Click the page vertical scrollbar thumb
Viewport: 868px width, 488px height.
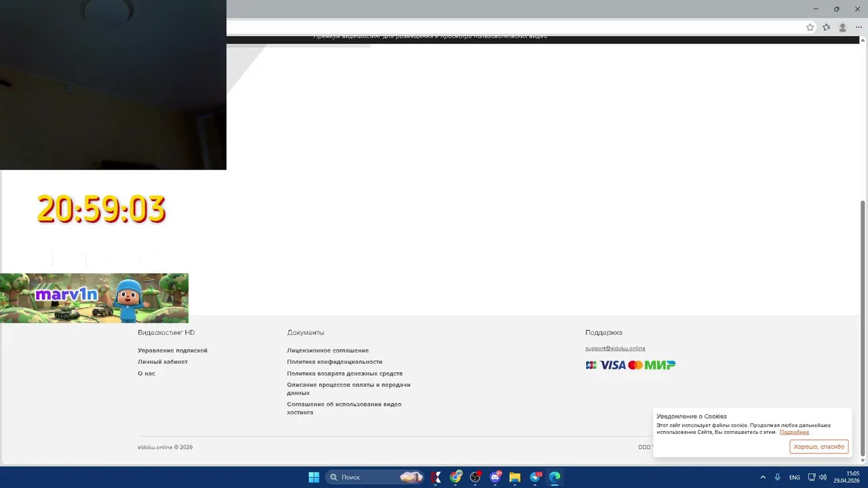pyautogui.click(x=863, y=327)
